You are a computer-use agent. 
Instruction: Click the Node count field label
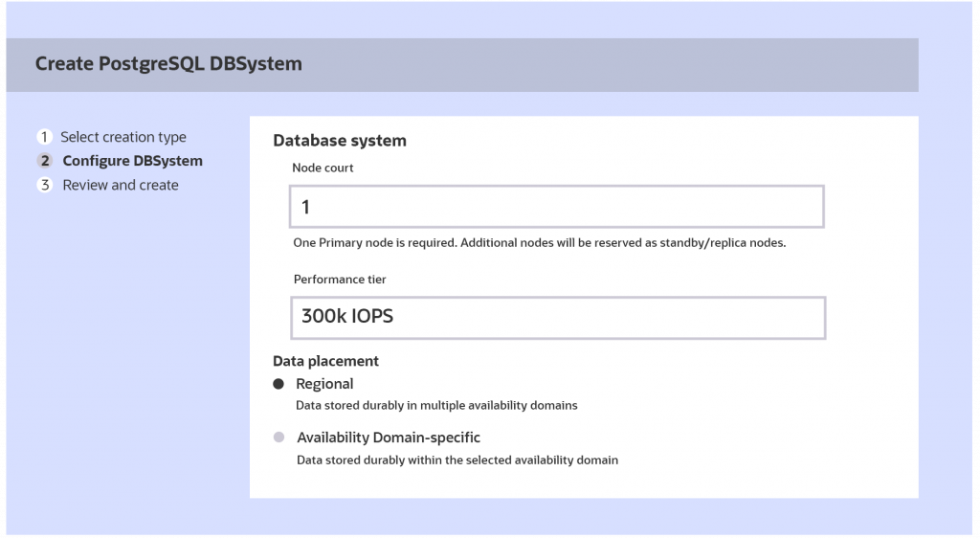(x=323, y=168)
